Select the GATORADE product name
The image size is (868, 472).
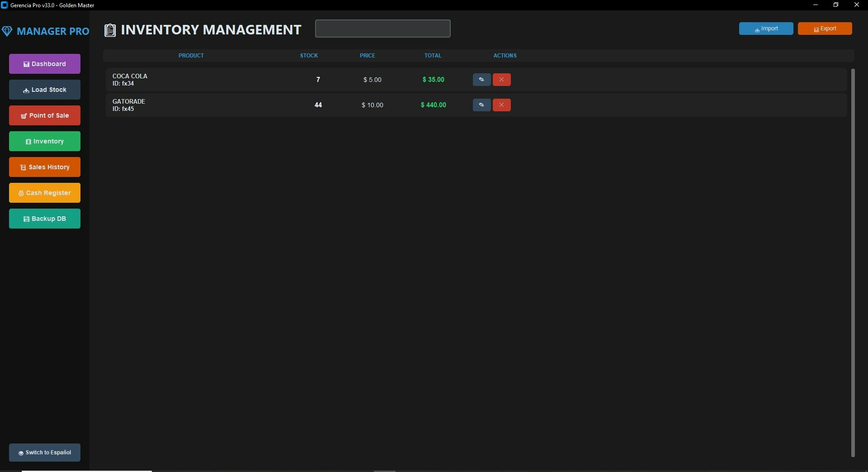[x=129, y=101]
